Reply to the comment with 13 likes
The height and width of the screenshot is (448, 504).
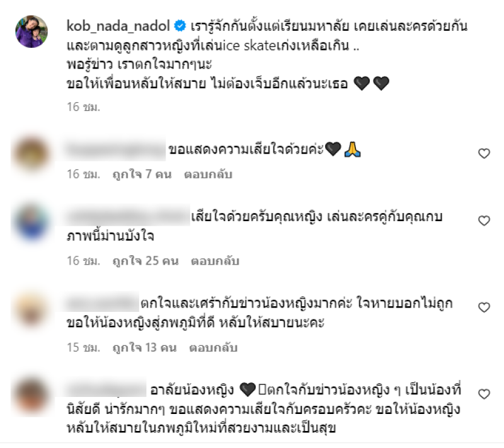tap(213, 347)
